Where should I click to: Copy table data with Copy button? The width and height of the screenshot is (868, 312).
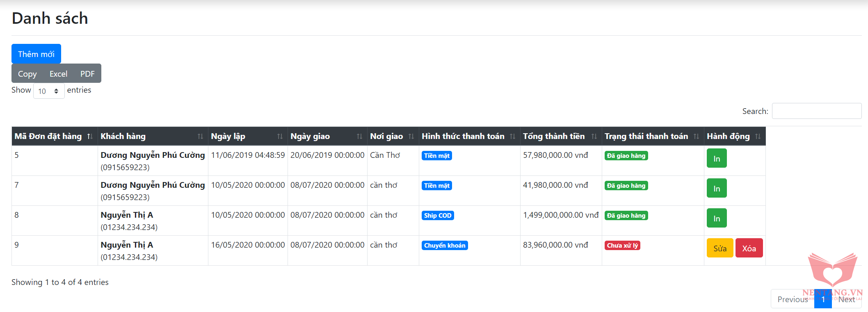(x=27, y=74)
